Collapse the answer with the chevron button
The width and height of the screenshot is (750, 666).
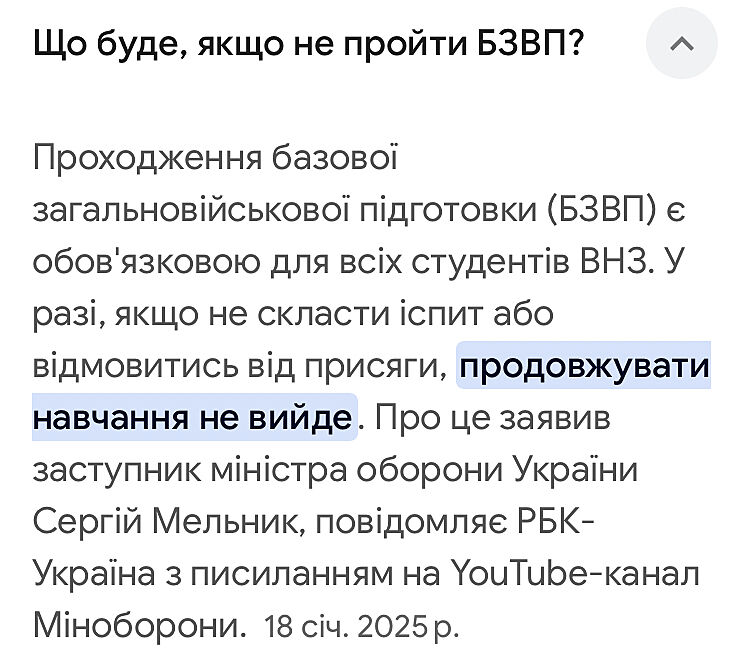(682, 45)
